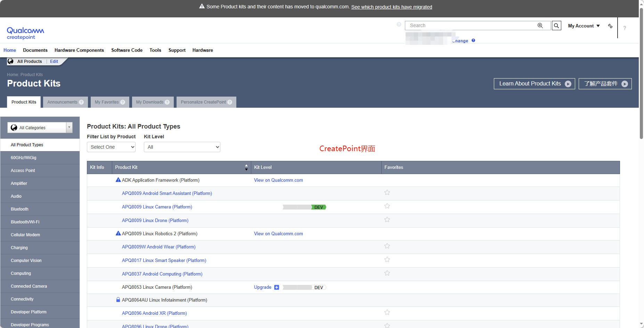Sort by the Product Kit column arrows
This screenshot has height=328, width=644.
pos(246,167)
